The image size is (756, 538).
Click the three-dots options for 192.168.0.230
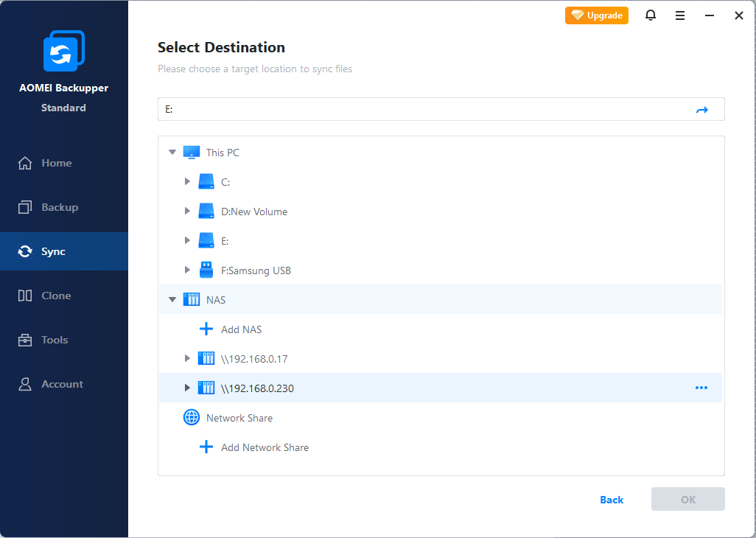click(701, 388)
